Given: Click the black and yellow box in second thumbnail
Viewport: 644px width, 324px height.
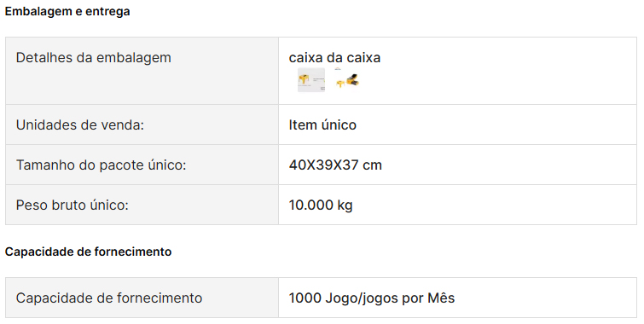Looking at the screenshot, I should point(353,80).
